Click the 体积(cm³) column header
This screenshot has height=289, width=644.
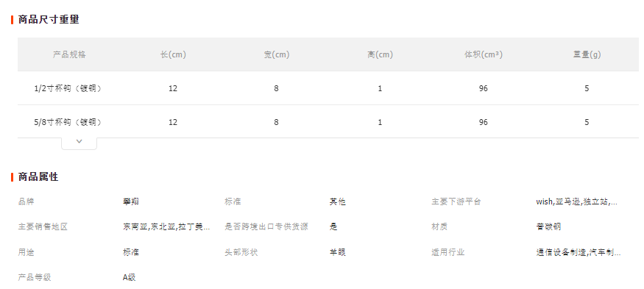(484, 54)
